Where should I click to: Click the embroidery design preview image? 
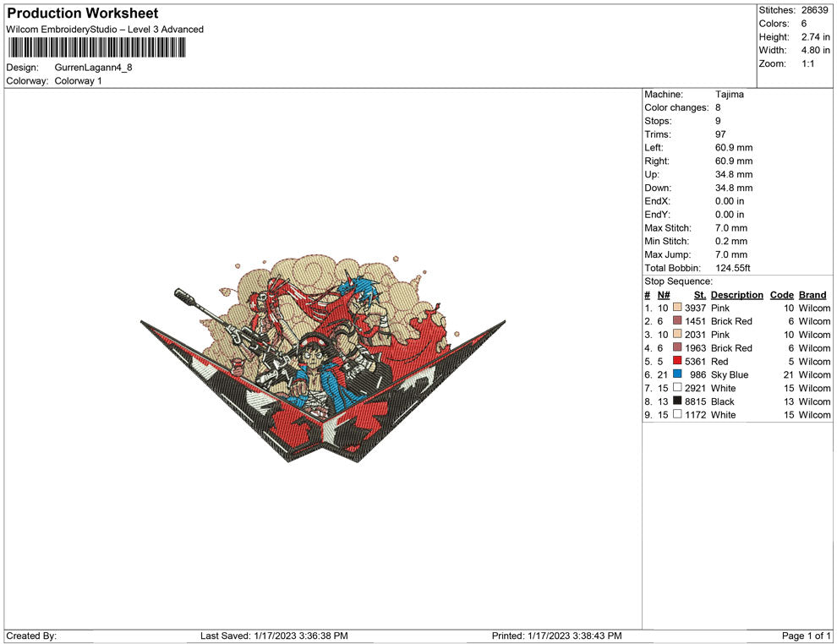(323, 358)
